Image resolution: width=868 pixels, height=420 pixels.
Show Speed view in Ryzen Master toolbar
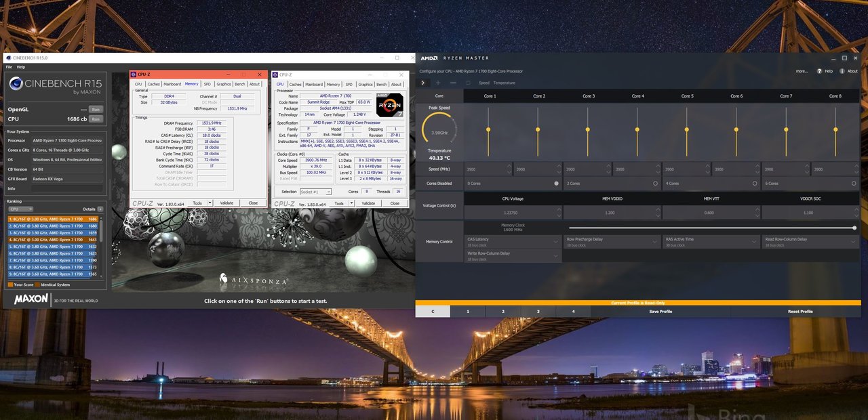click(x=484, y=83)
